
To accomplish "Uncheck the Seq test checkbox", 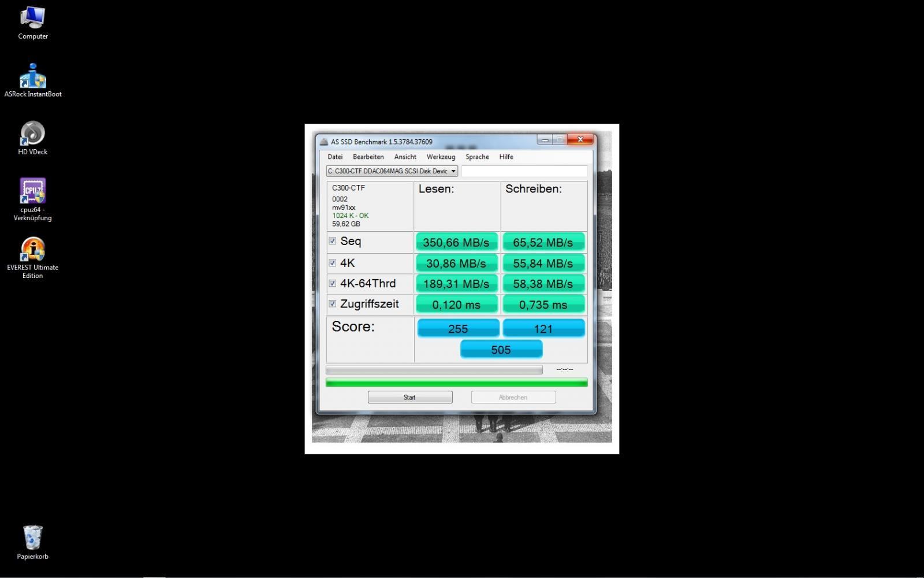I will pyautogui.click(x=333, y=241).
